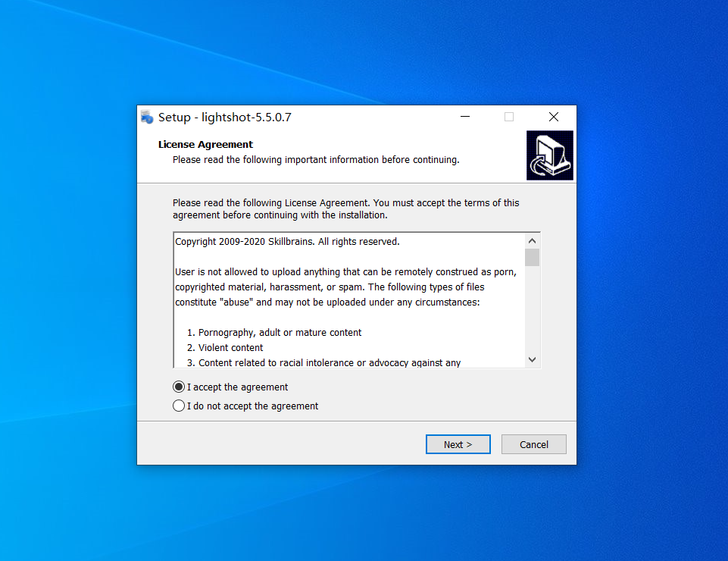The width and height of the screenshot is (728, 561).
Task: Click the "3. Content related to racial intolerance" line
Action: click(x=323, y=362)
